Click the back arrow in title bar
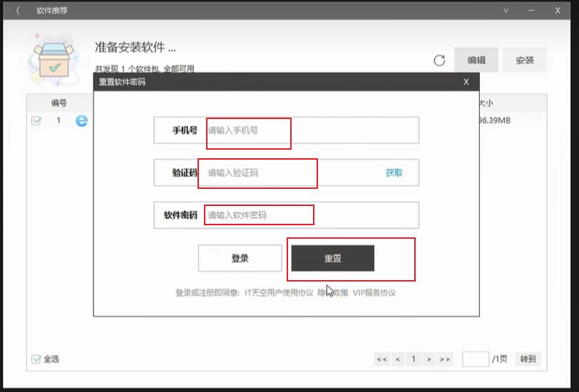Image resolution: width=579 pixels, height=392 pixels. (18, 11)
